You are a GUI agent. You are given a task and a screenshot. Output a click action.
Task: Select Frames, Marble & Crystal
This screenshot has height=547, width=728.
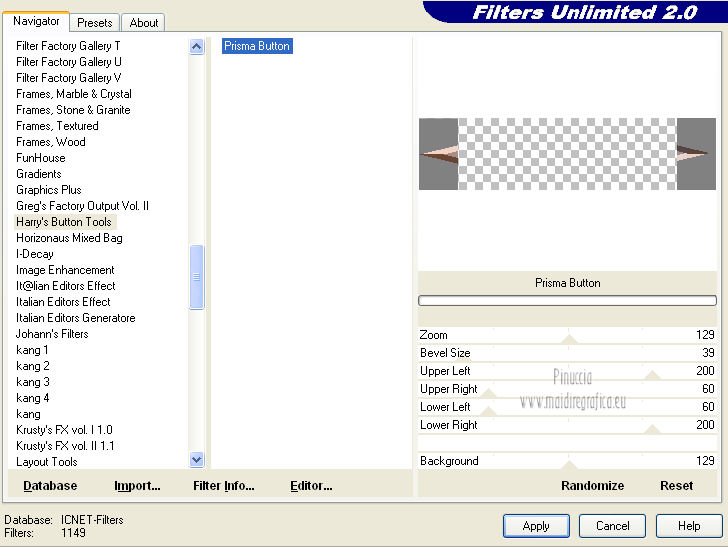click(x=74, y=94)
